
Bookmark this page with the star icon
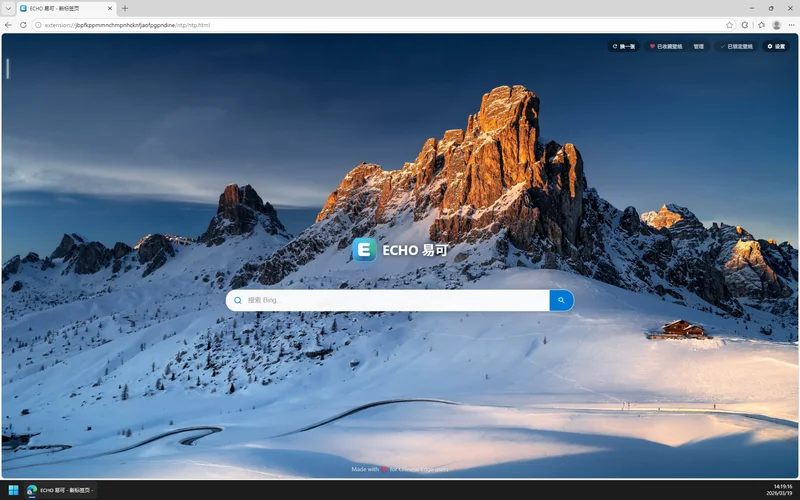pos(729,24)
